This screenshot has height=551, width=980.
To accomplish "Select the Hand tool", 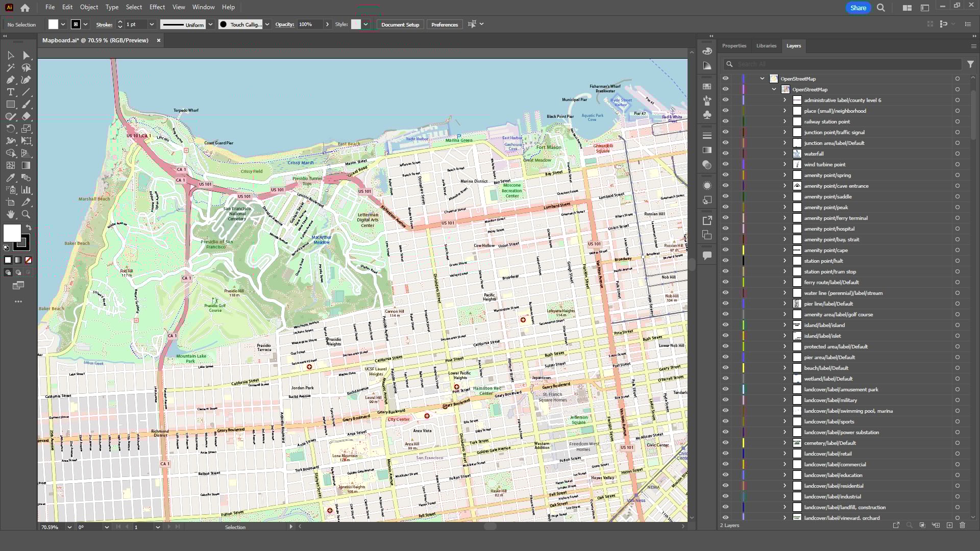I will (x=10, y=214).
